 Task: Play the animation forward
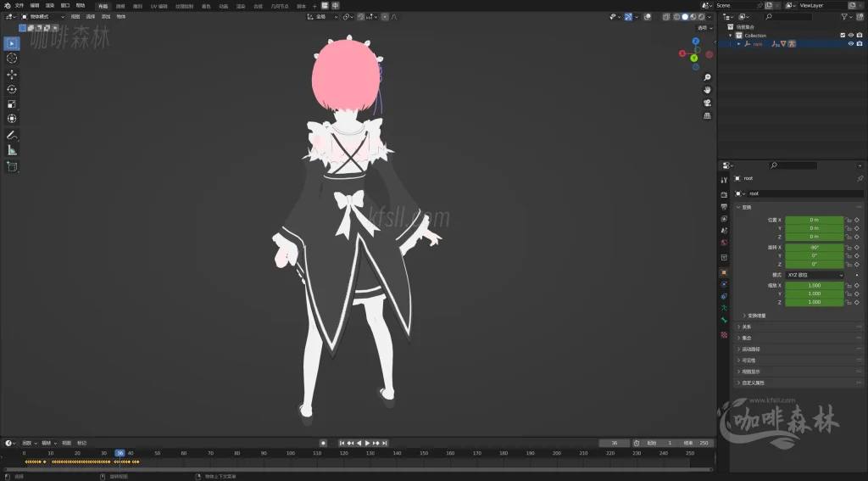point(367,443)
